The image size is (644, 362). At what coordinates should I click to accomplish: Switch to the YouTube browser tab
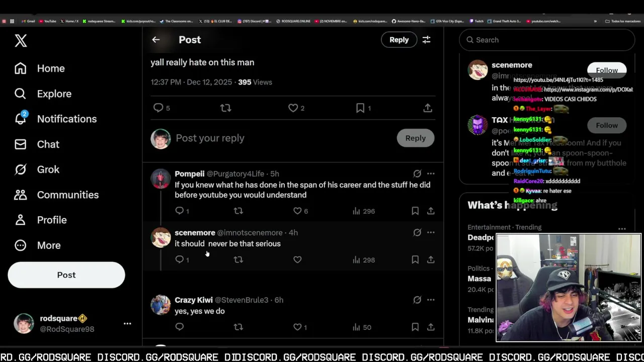coord(47,21)
